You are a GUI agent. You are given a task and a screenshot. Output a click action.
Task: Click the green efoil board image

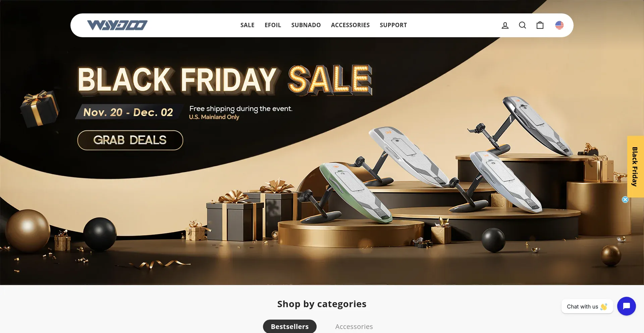pyautogui.click(x=355, y=192)
